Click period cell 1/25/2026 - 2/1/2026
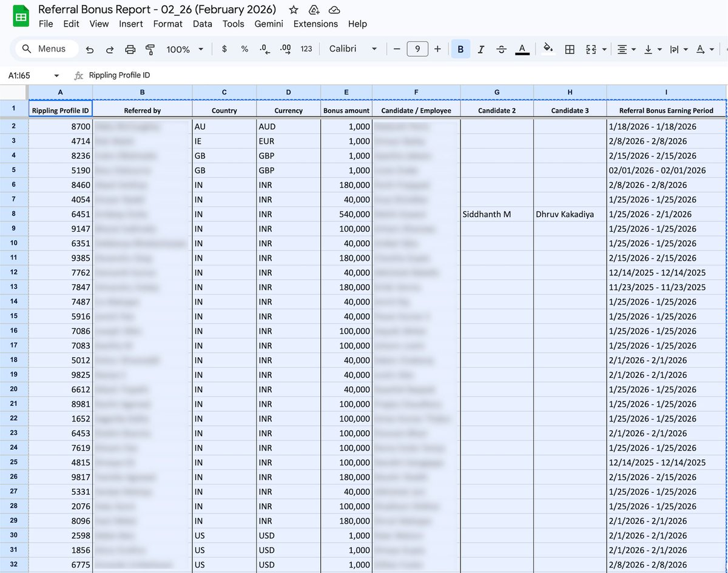Viewport: 728px width, 573px height. pyautogui.click(x=666, y=214)
